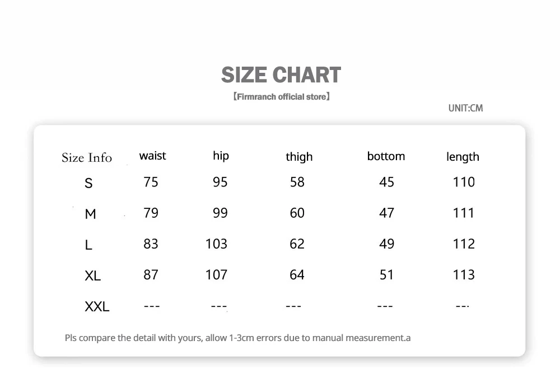Select the XXL size row label

pyautogui.click(x=97, y=306)
